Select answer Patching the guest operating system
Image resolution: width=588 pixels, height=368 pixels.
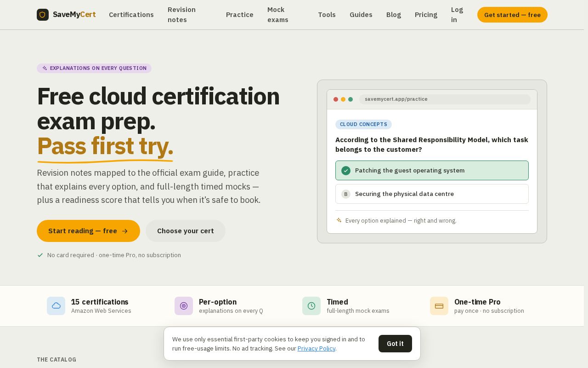[432, 171]
